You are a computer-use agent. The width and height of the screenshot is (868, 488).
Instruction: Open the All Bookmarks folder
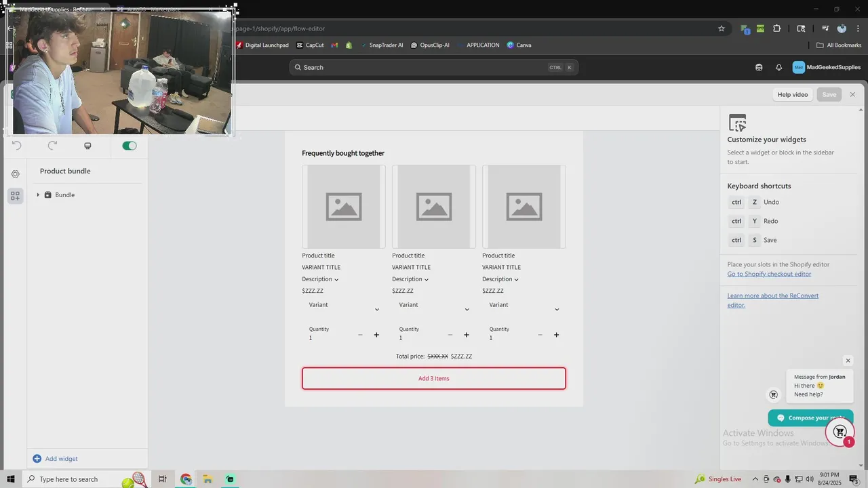point(839,45)
